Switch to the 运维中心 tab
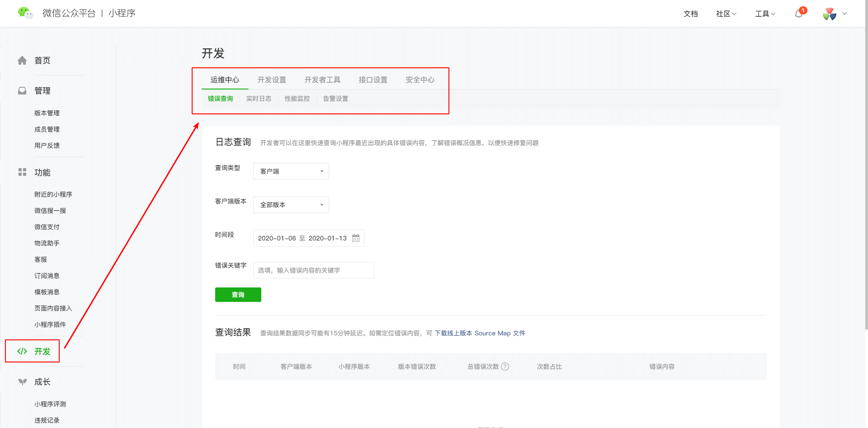Screen dimensions: 868x428 (225, 80)
